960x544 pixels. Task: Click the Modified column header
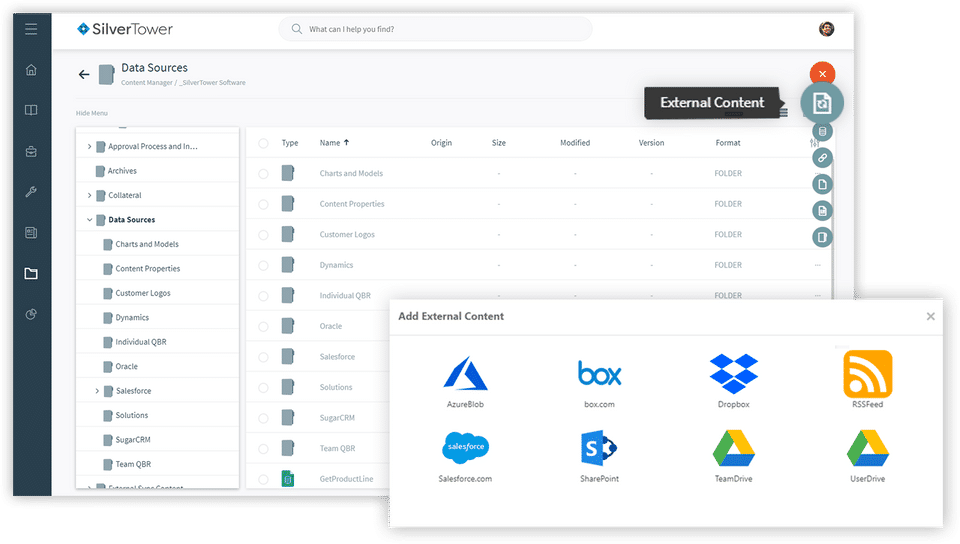tap(575, 143)
